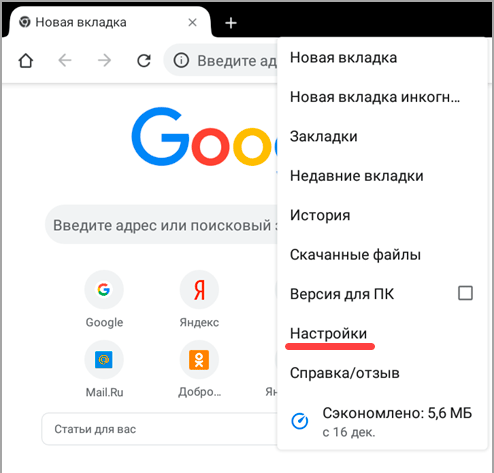Image resolution: width=494 pixels, height=473 pixels.
Task: Click the Home icon in the toolbar
Action: (x=26, y=61)
